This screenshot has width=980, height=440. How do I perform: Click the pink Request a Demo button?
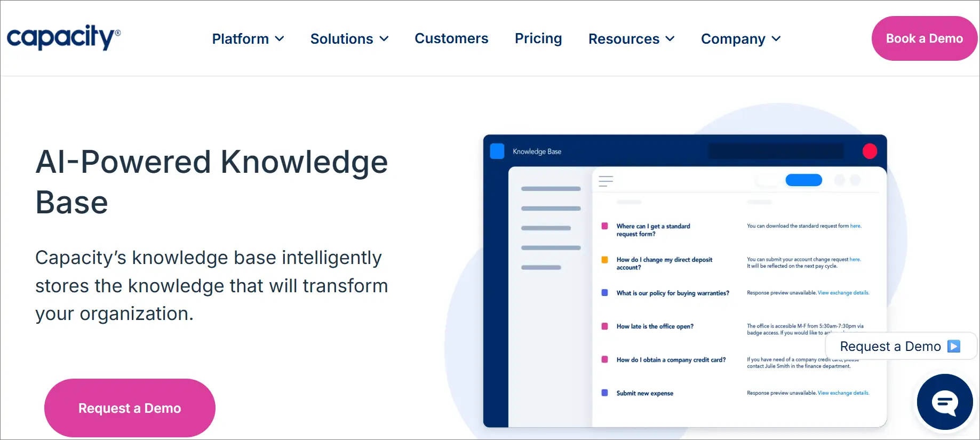pos(130,408)
